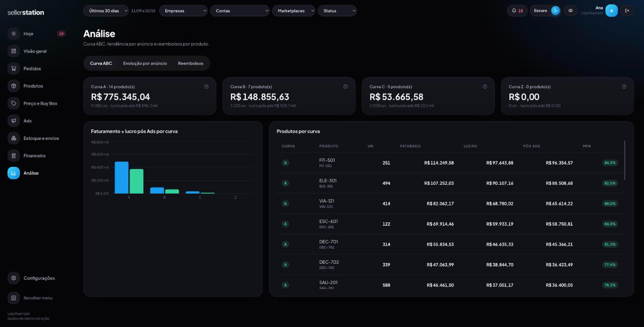Click the A curve badge for ESC-601
644x327 pixels.
(x=285, y=224)
